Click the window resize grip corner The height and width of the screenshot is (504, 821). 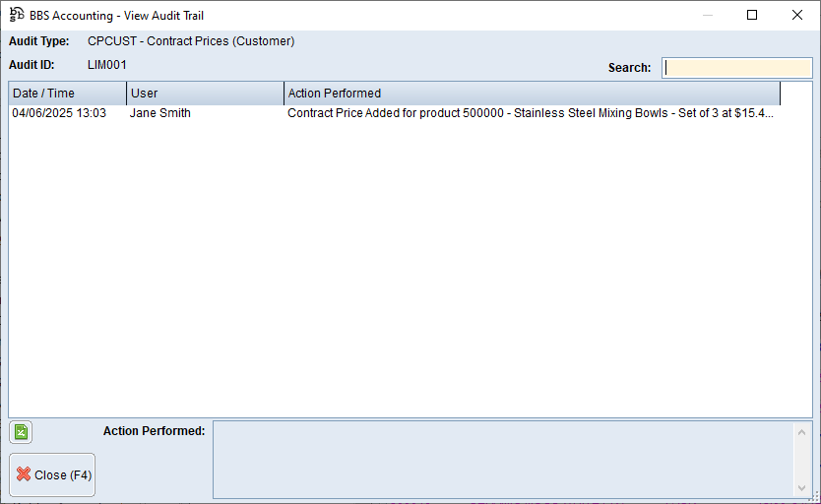pyautogui.click(x=813, y=496)
